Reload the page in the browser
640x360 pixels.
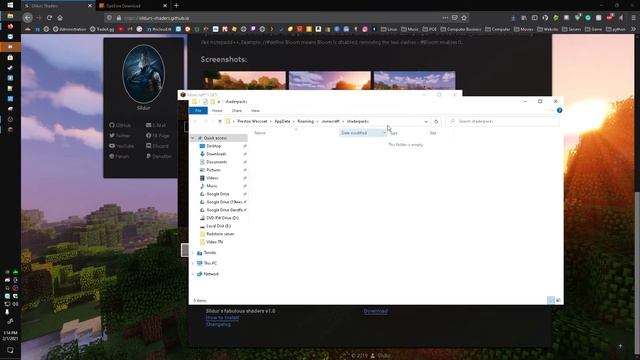(x=49, y=18)
